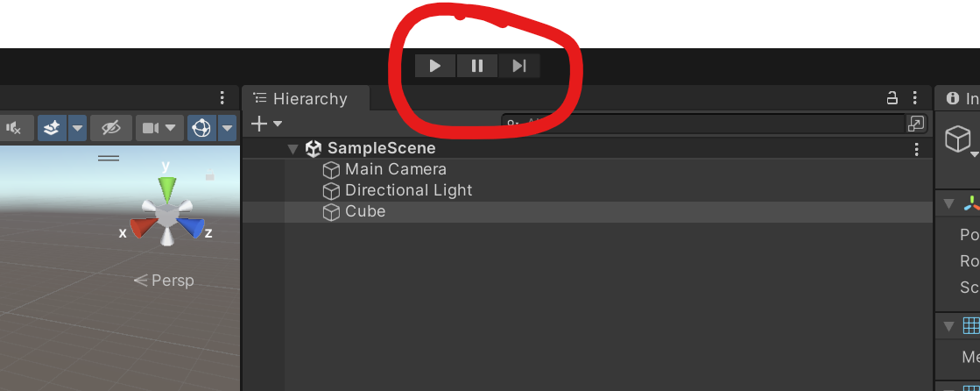Lock the Hierarchy panel padlock
980x391 pixels.
(892, 98)
